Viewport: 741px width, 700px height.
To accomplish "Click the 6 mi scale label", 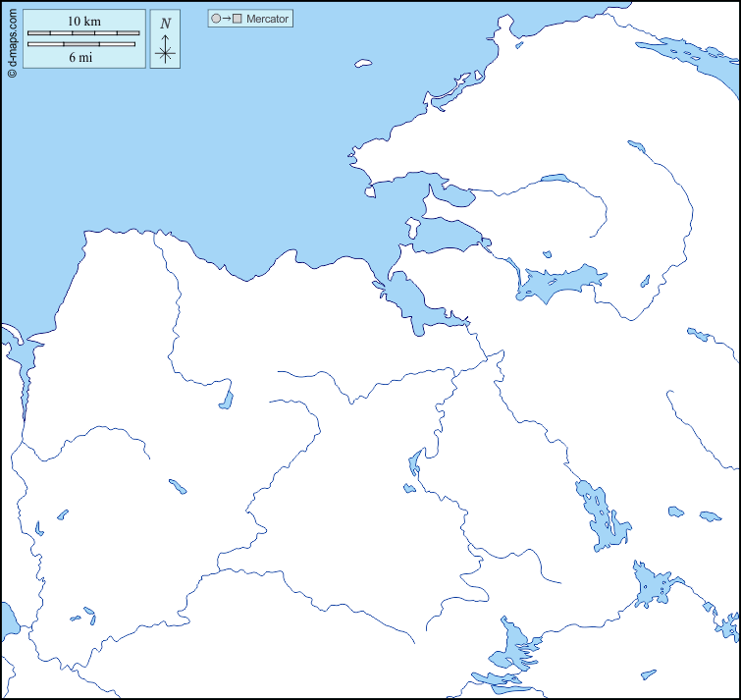I will [x=81, y=58].
